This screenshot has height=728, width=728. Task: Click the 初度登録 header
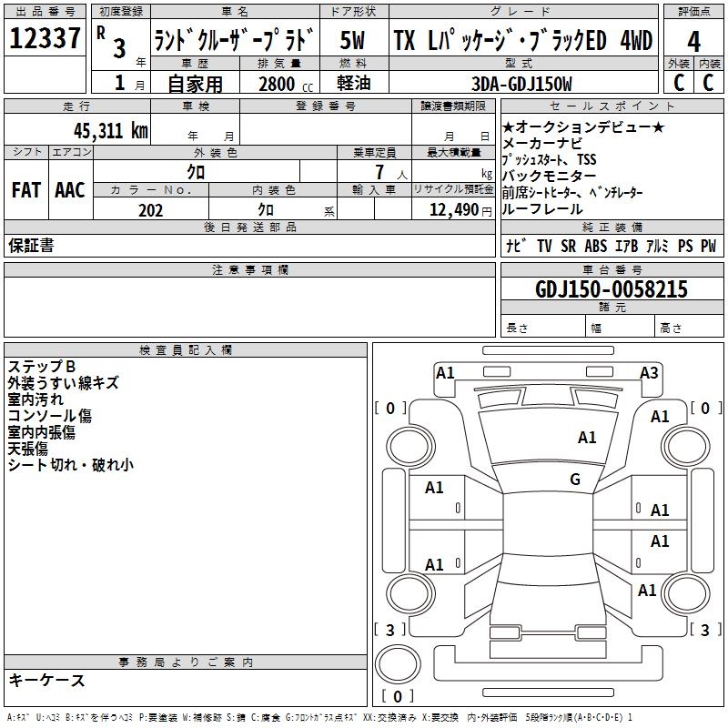(121, 11)
